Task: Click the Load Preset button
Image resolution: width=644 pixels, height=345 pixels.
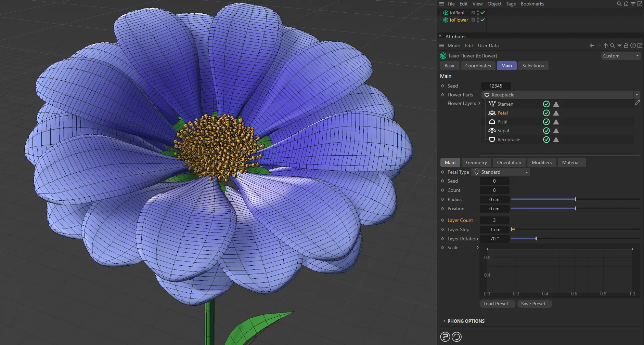Action: [x=497, y=304]
